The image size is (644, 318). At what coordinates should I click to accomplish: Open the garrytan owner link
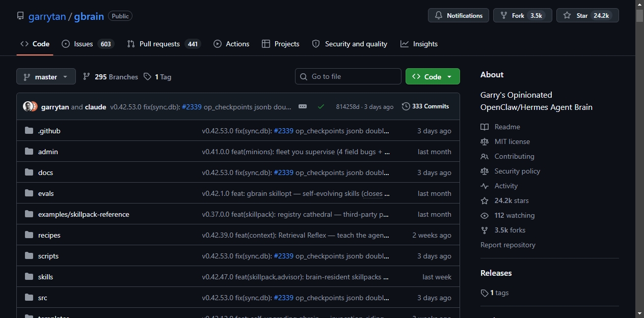tap(47, 16)
